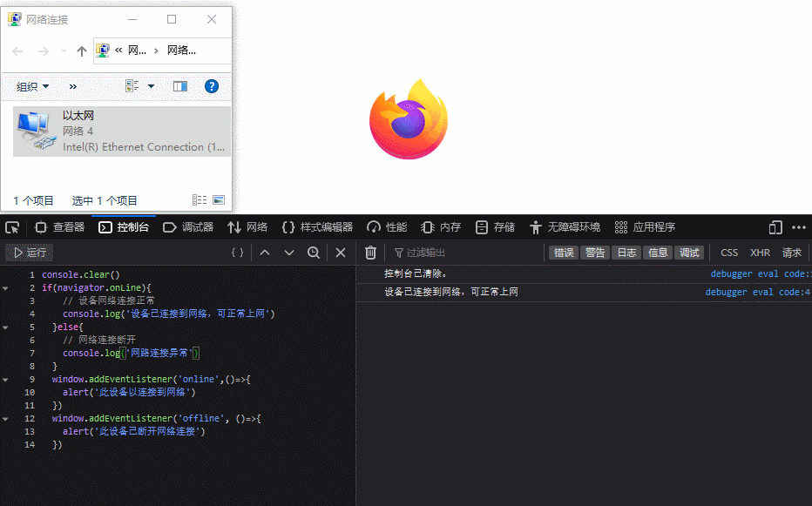This screenshot has width=812, height=506.
Task: Open the 内存 memory tab
Action: pos(441,227)
